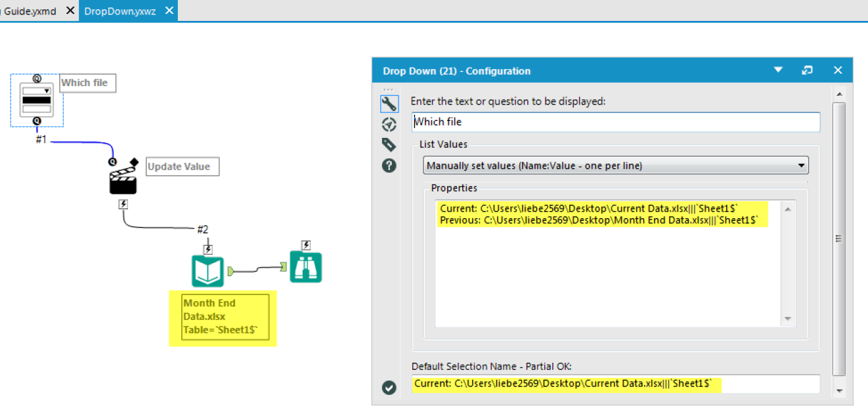Toggle the checkmark status icon at the panel's bottom left
The image size is (868, 414).
pyautogui.click(x=389, y=388)
